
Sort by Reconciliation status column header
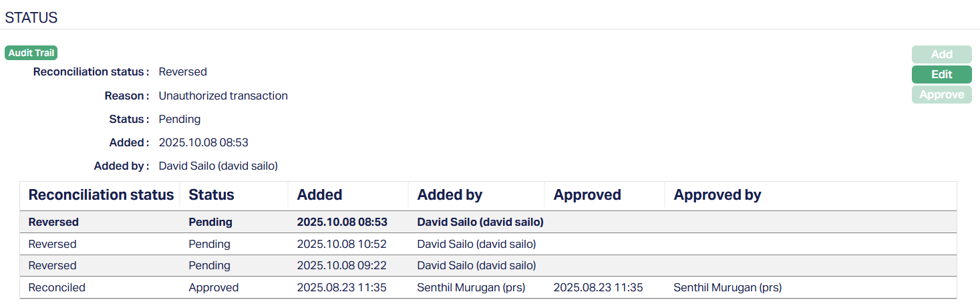coord(101,195)
